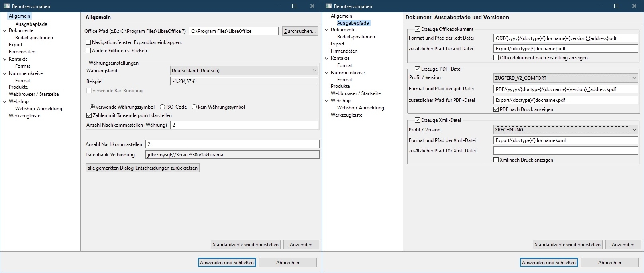Click app icon in right Benutzervorgaben title bar
The height and width of the screenshot is (273, 644).
(328, 6)
